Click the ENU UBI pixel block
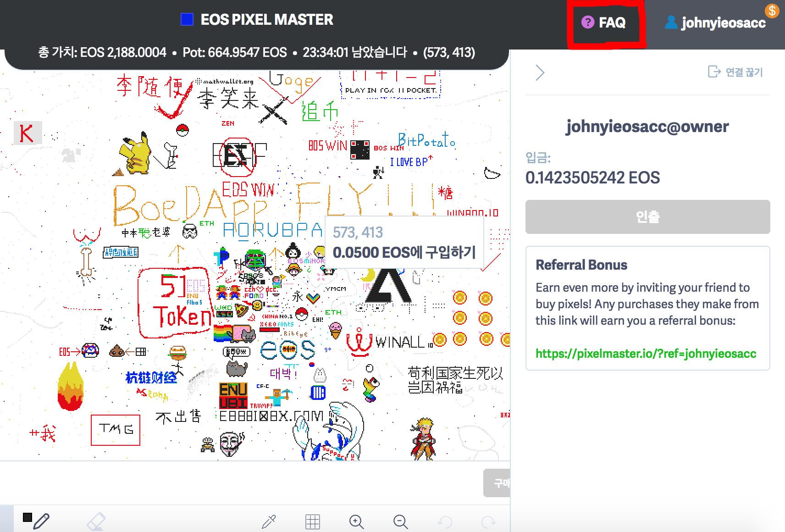Image resolution: width=785 pixels, height=532 pixels. (233, 396)
